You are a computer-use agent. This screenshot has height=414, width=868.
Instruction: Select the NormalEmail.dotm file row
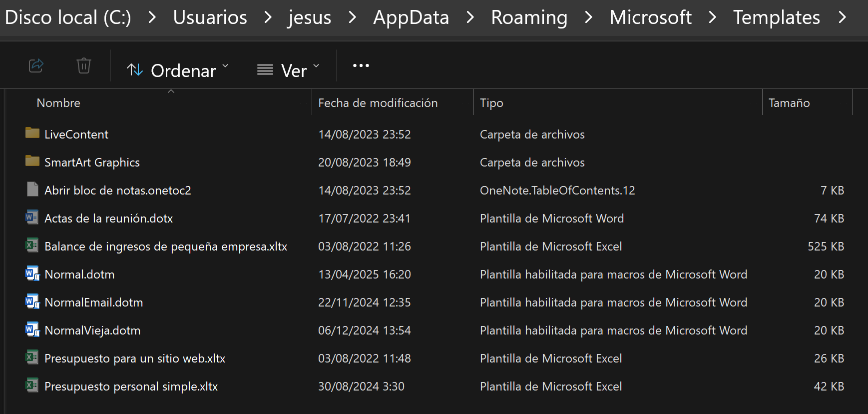pos(94,302)
